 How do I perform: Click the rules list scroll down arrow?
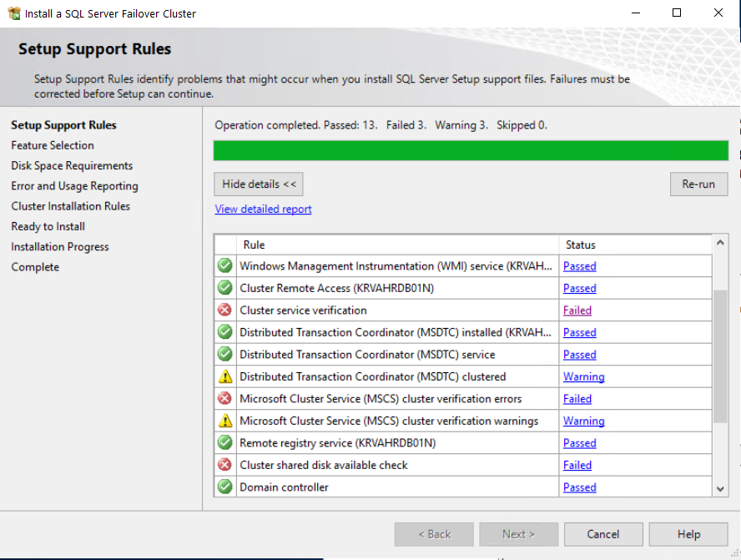click(x=720, y=489)
